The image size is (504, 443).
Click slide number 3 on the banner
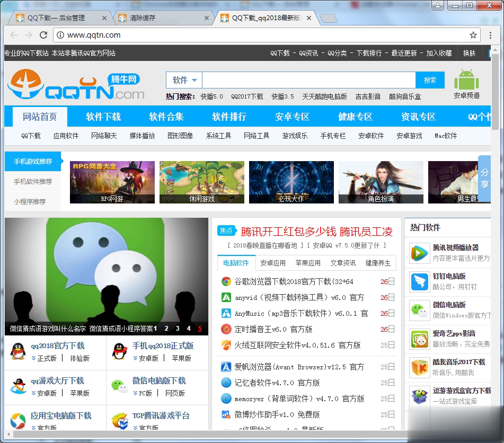178,329
